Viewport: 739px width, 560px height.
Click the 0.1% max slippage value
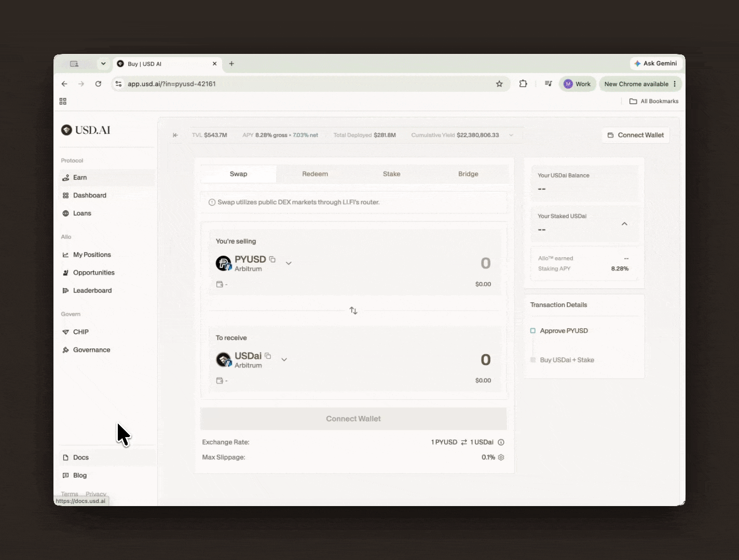tap(488, 457)
